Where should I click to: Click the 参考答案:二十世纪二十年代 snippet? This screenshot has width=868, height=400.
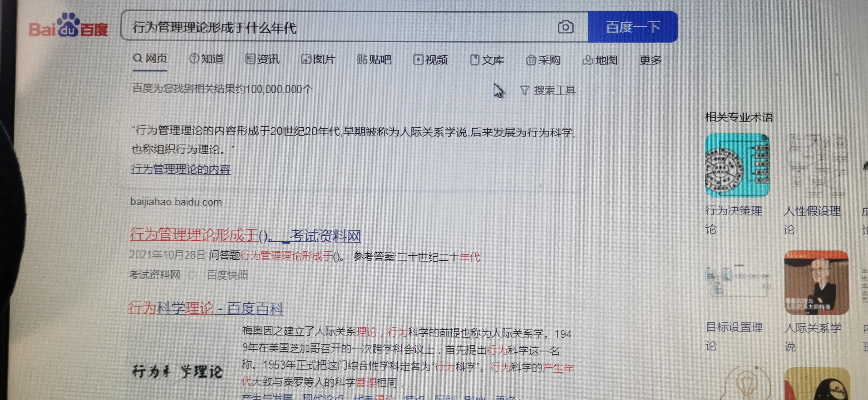pos(416,257)
